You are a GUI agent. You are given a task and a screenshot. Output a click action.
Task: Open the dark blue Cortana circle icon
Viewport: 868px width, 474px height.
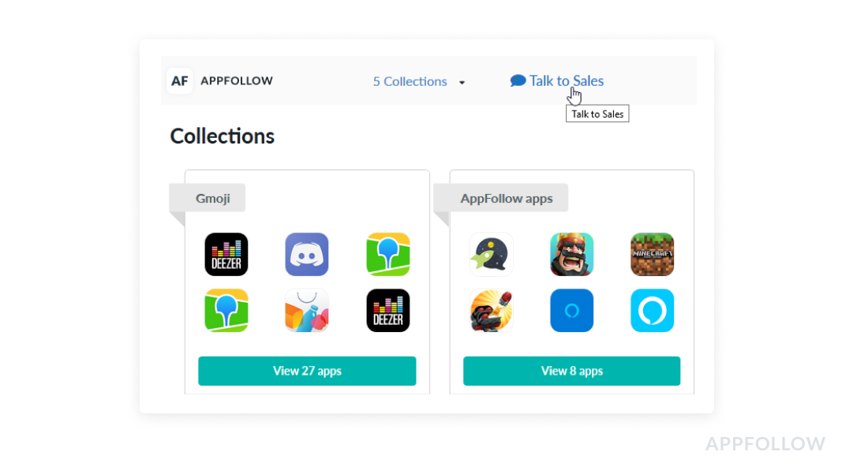pyautogui.click(x=572, y=310)
